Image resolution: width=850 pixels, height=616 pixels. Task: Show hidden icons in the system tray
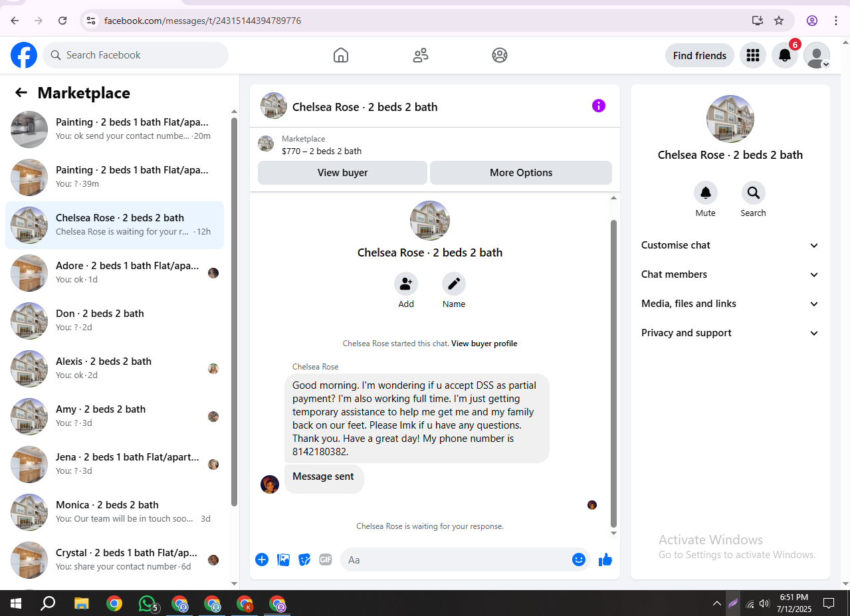click(716, 603)
